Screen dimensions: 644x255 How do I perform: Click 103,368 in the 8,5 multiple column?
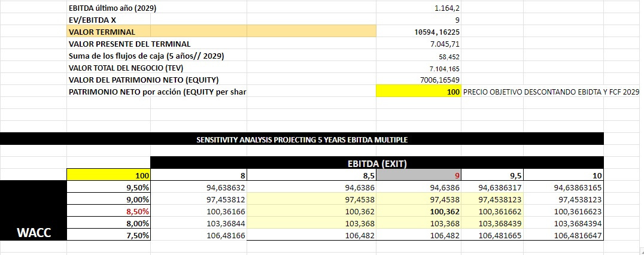(312, 223)
